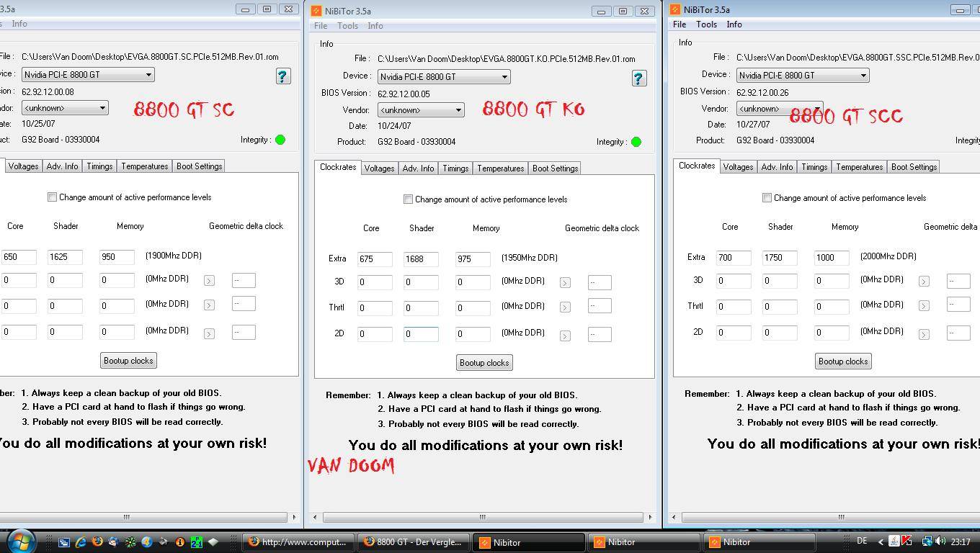Image resolution: width=980 pixels, height=553 pixels.
Task: Click the green P 2-1 quick launch icon
Action: (x=197, y=542)
